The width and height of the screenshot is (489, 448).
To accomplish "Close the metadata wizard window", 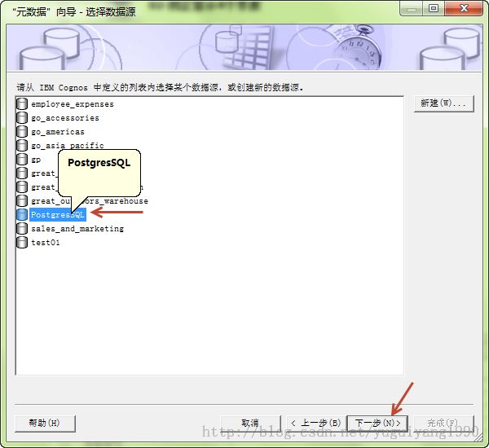I will tap(464, 8).
